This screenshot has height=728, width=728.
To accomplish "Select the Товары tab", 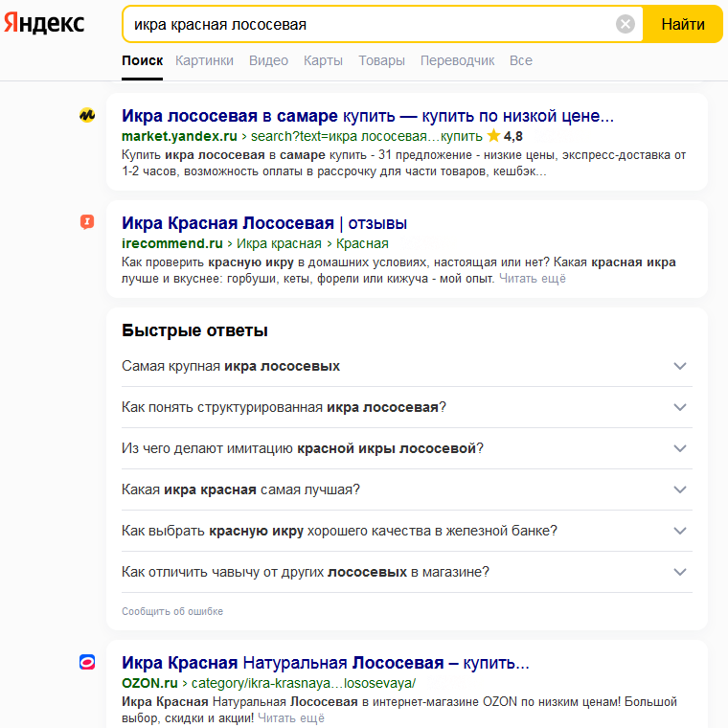I will [x=381, y=60].
